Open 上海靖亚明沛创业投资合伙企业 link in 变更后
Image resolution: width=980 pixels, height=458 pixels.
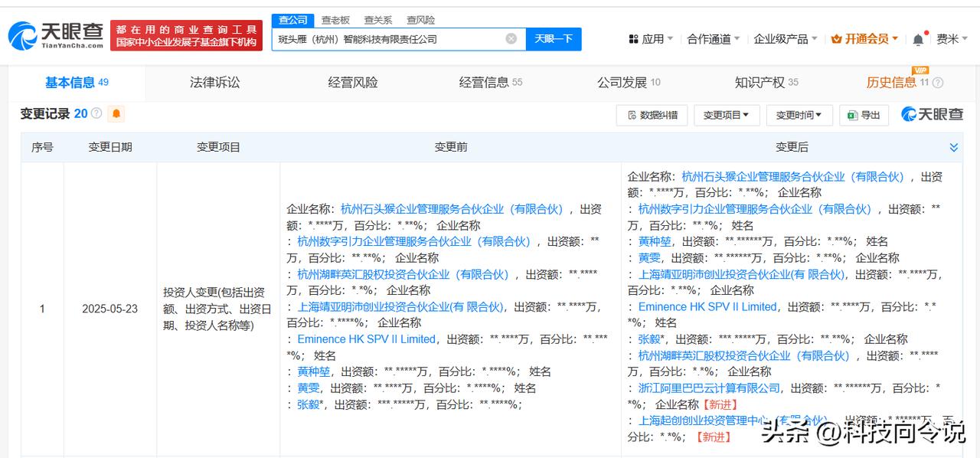tap(741, 274)
